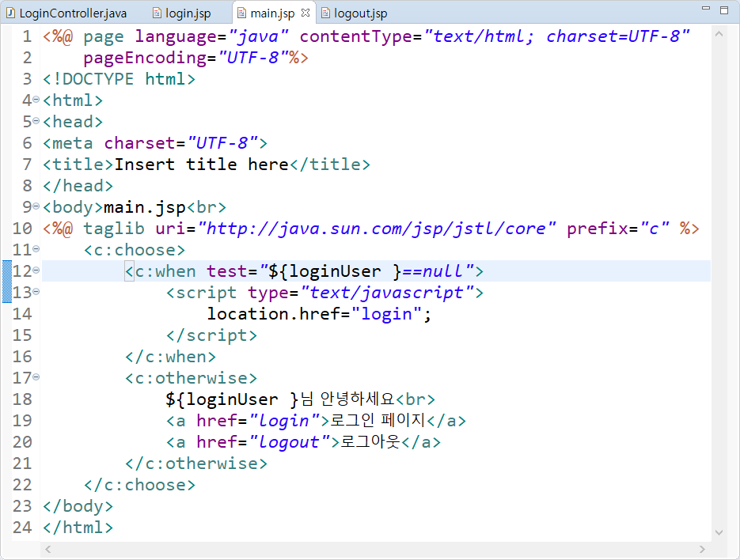Click the '로그아웃' anchor text

pos(370,441)
